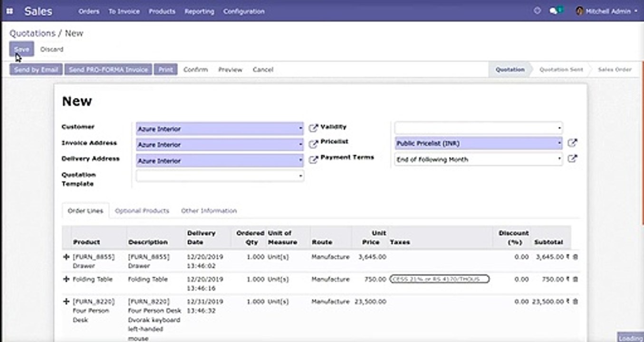
Task: Select the Sales Order status stage
Action: [615, 69]
